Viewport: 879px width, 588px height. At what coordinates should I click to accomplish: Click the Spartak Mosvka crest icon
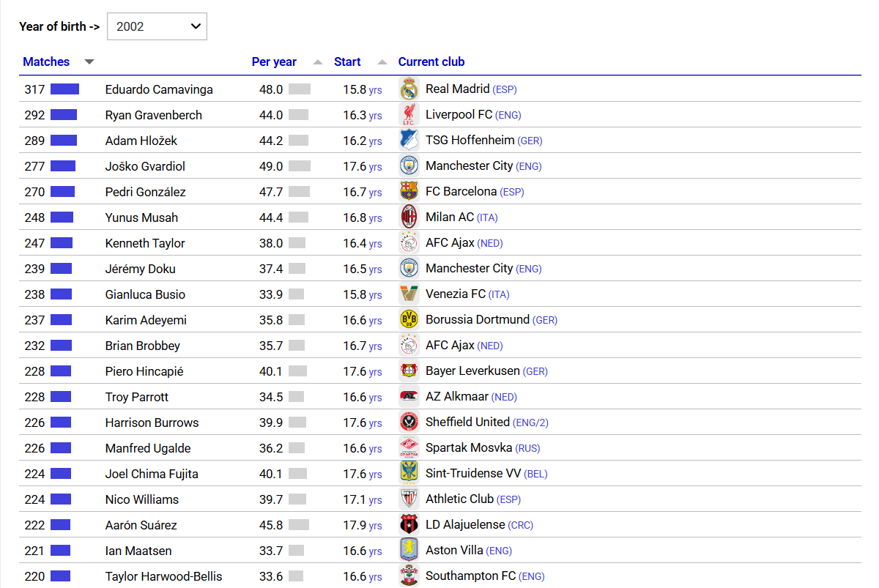tap(409, 448)
